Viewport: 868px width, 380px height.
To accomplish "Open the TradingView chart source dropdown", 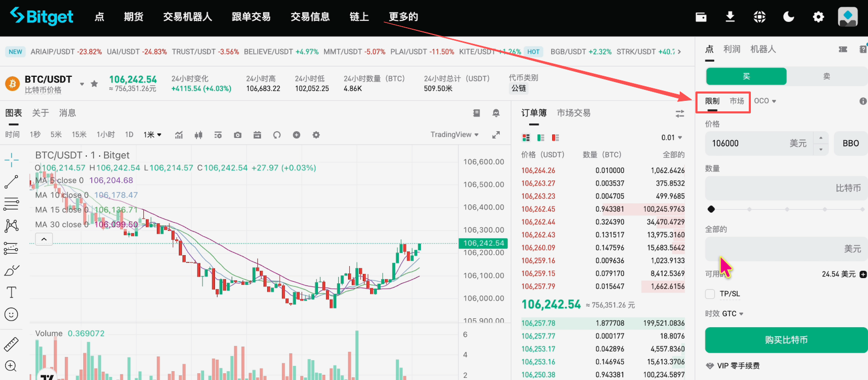I will pos(454,135).
